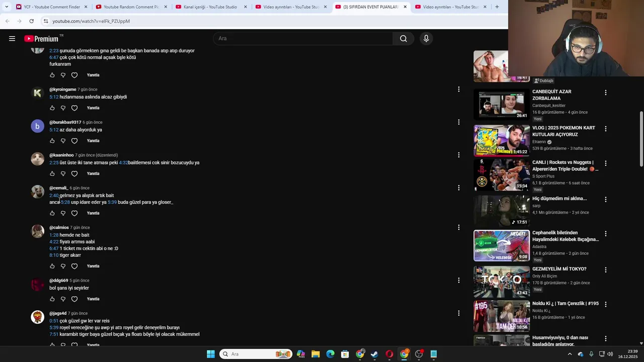Screen dimensions: 644x362
Task: Open Microsoft Edge from the taskbar
Action: click(x=330, y=354)
